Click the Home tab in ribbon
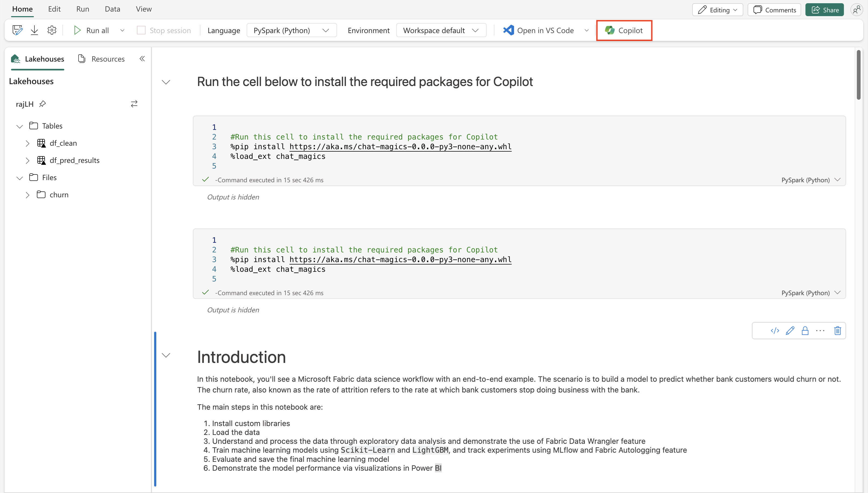This screenshot has height=493, width=868. coord(22,9)
